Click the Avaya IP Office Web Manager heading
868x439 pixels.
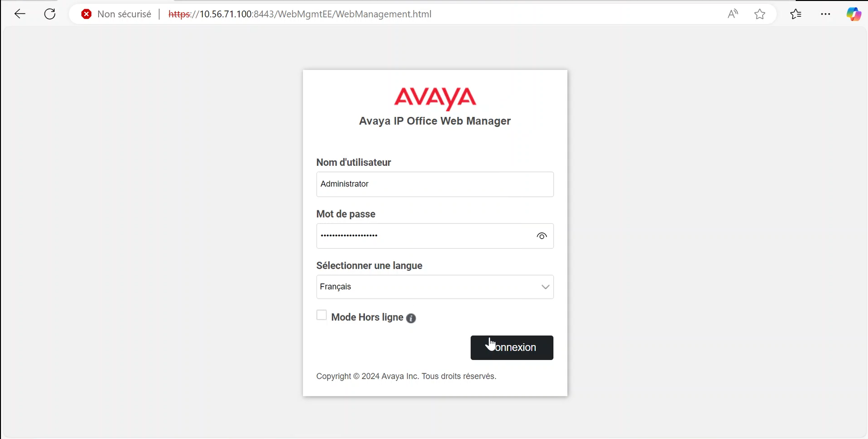click(435, 121)
